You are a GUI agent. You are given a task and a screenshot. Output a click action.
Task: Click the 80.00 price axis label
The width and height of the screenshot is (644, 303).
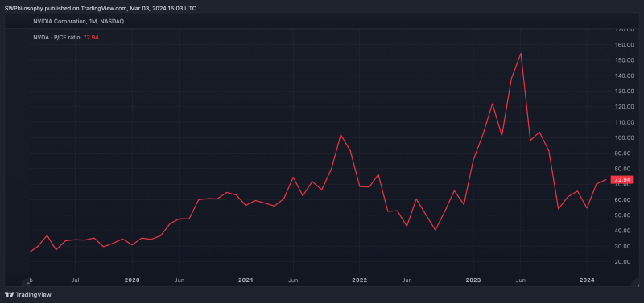point(623,169)
